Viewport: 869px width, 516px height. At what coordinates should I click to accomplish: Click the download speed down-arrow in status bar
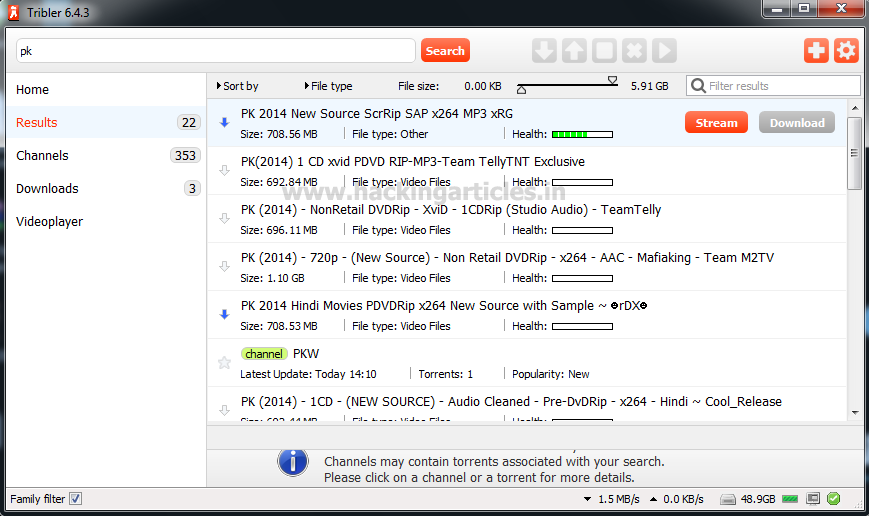587,499
